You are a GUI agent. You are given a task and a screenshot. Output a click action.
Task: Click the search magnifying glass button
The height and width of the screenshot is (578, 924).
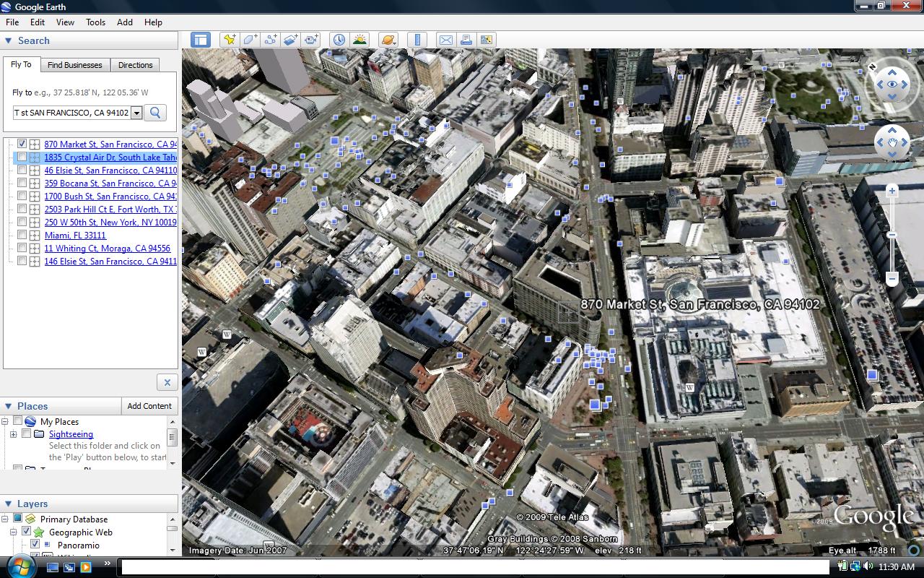coord(155,113)
